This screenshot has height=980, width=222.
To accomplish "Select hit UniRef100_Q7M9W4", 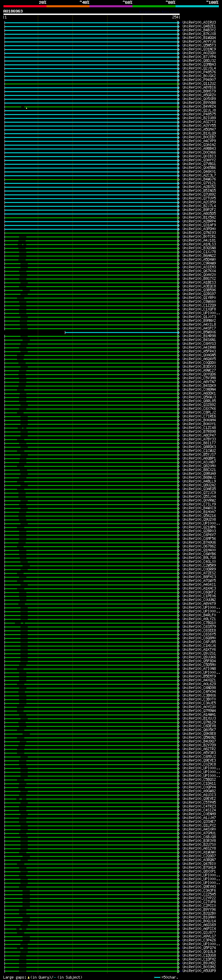I will tap(199, 711).
